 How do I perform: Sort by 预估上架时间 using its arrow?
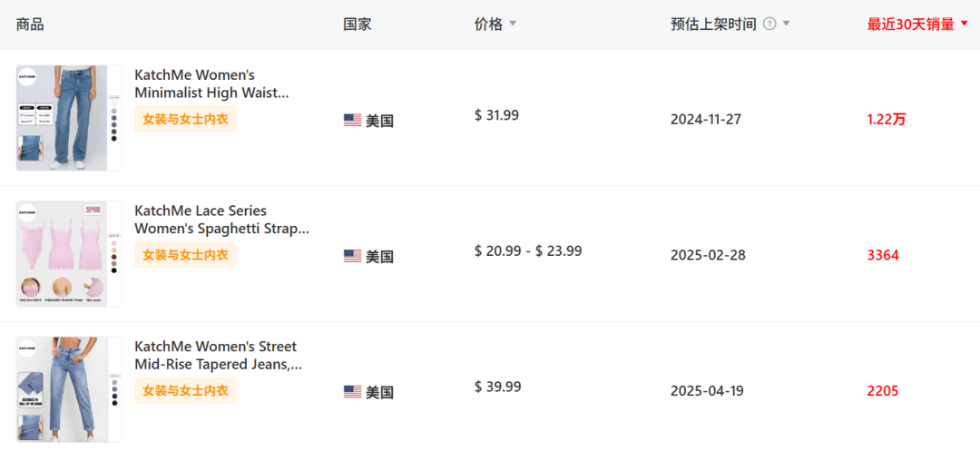786,25
